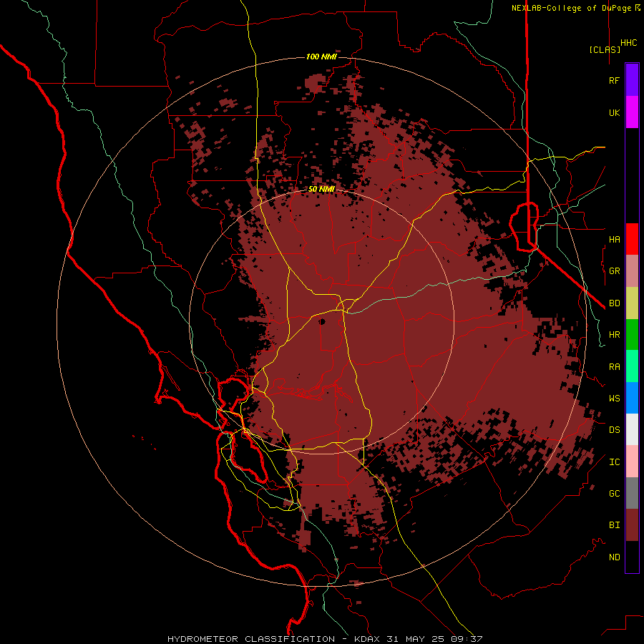Screen dimensions: 644x644
Task: Select the BD yellow legend swatch
Action: click(632, 303)
